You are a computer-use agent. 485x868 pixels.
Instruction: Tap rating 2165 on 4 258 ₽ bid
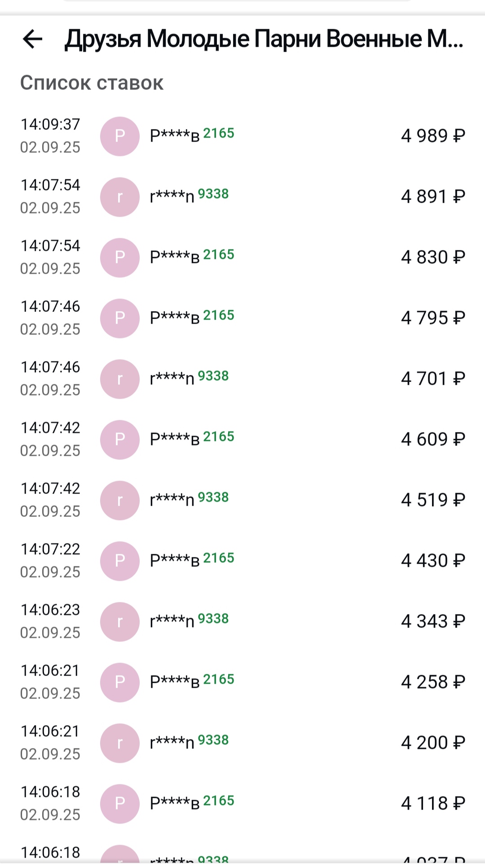coord(219,679)
